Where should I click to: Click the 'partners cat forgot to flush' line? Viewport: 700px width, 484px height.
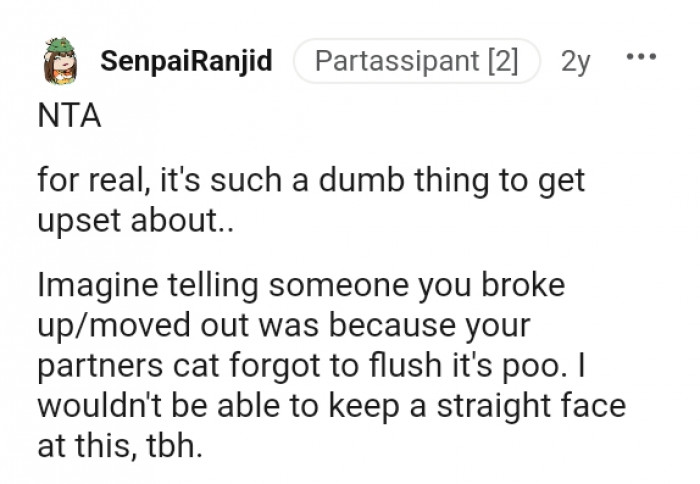[x=312, y=365]
